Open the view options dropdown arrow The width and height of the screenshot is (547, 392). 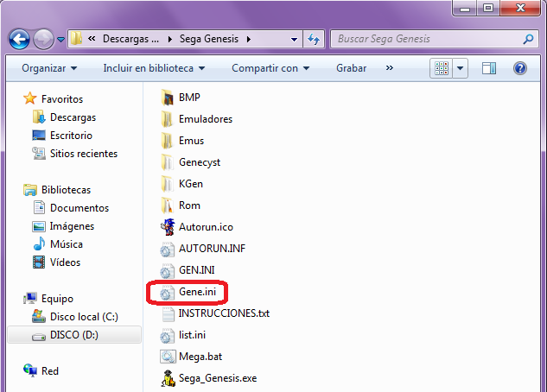point(460,68)
